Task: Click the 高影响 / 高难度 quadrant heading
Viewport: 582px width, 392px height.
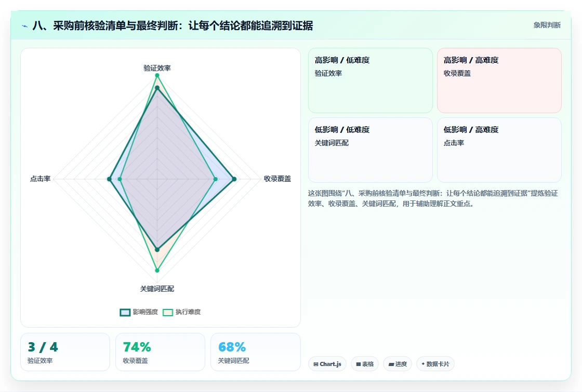Action: pyautogui.click(x=471, y=60)
